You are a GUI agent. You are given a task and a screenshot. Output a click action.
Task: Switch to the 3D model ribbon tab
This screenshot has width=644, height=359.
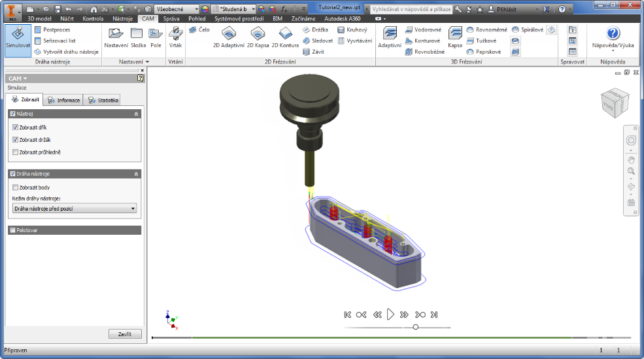click(39, 18)
